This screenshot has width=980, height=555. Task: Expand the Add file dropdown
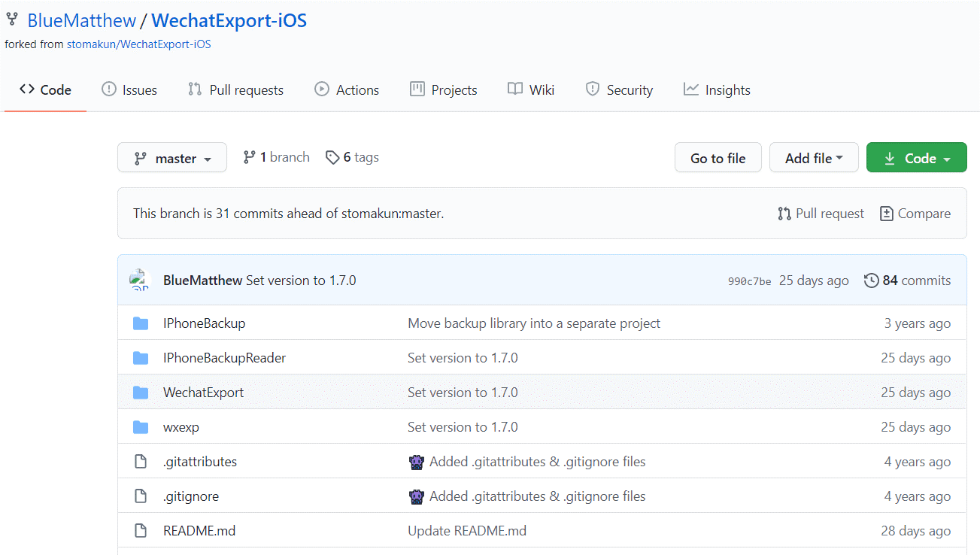click(x=813, y=158)
